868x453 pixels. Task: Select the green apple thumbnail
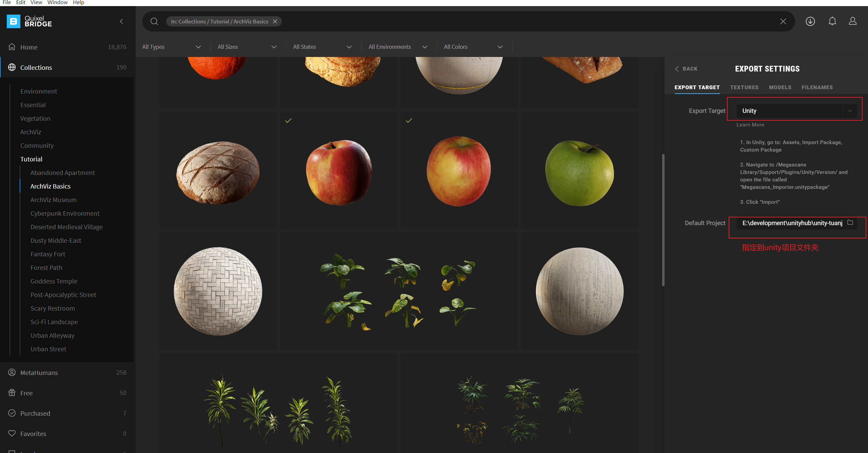point(579,172)
